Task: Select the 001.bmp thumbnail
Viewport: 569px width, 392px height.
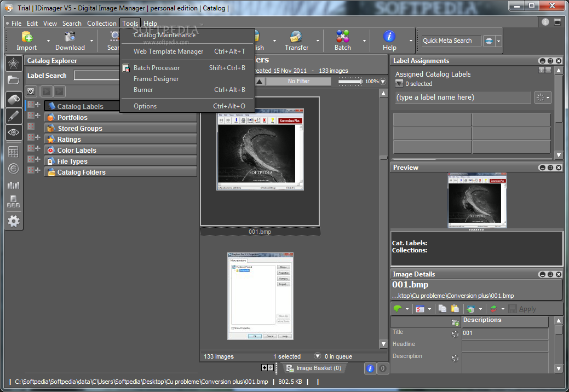Action: pos(260,162)
